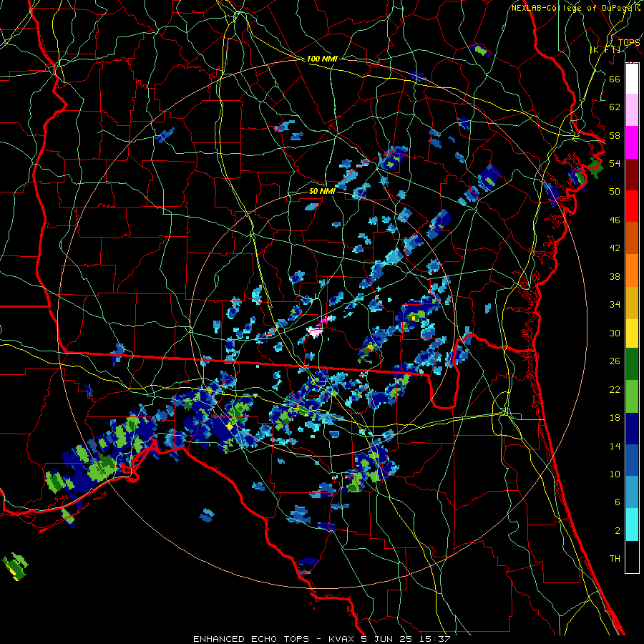The image size is (644, 644).
Task: Click the white swatch in the tops legend
Action: click(632, 79)
